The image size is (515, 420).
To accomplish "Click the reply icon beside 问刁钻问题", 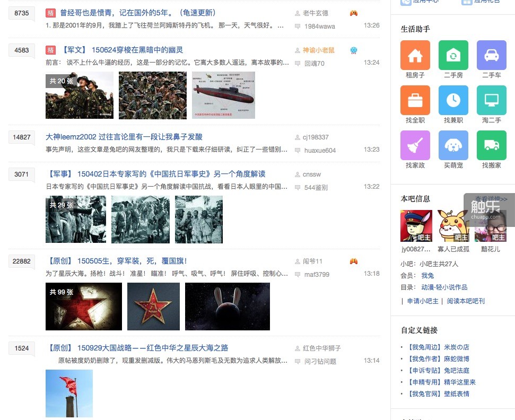I will (297, 362).
